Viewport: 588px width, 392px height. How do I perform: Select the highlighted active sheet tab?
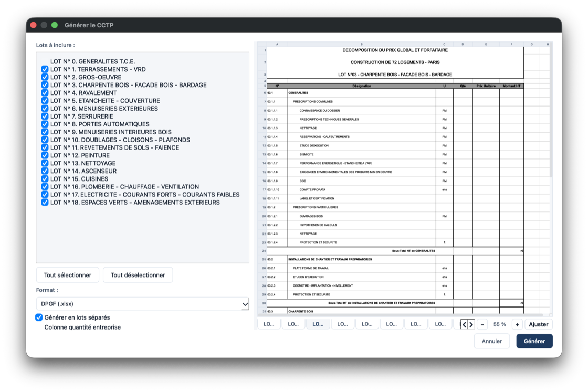[x=318, y=324]
